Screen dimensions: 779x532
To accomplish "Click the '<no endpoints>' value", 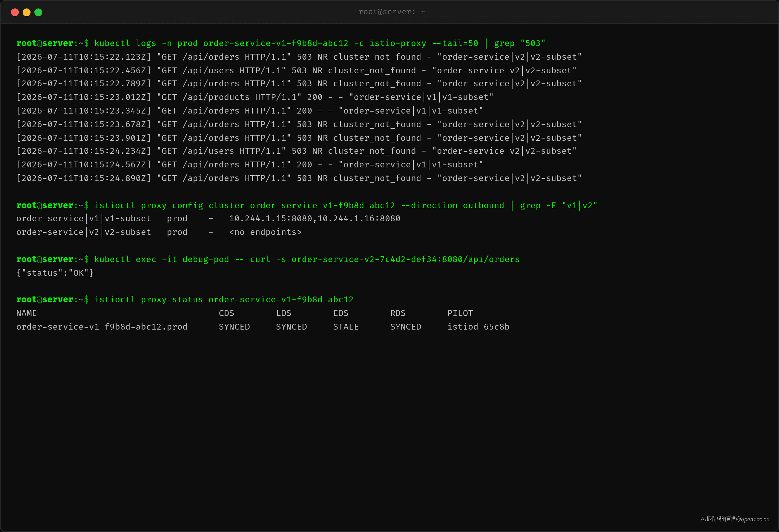I will [x=266, y=232].
